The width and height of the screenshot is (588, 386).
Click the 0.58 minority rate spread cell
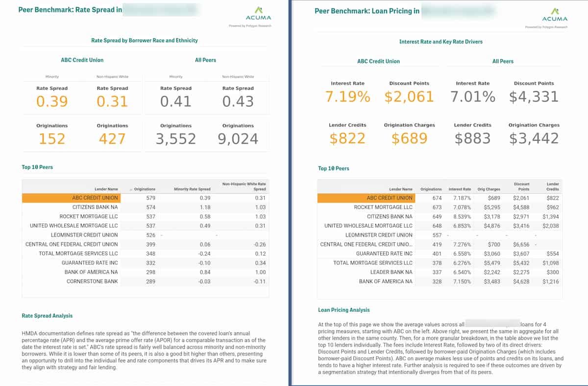pos(205,216)
